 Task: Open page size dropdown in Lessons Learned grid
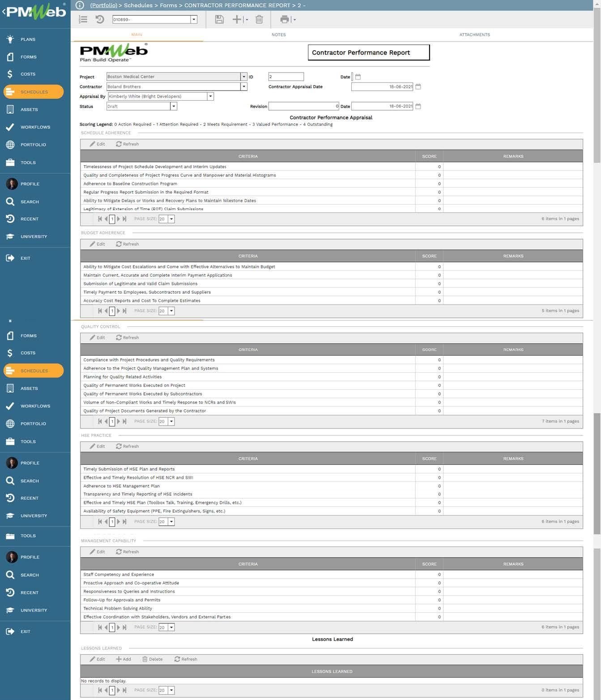click(x=171, y=690)
